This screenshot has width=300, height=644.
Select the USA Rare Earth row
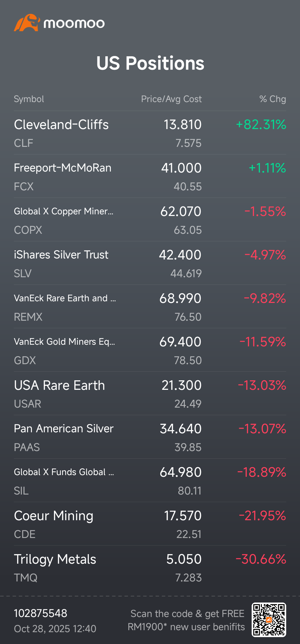59,386
